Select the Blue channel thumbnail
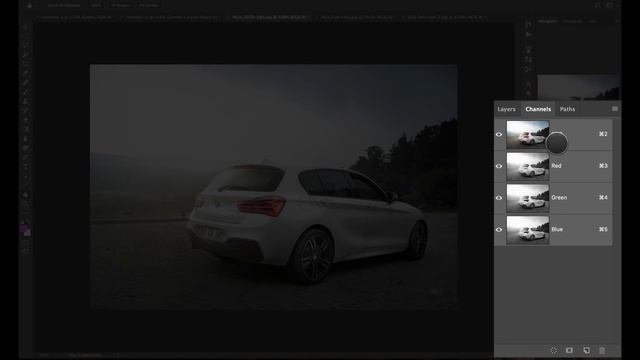The image size is (640, 360). click(528, 230)
